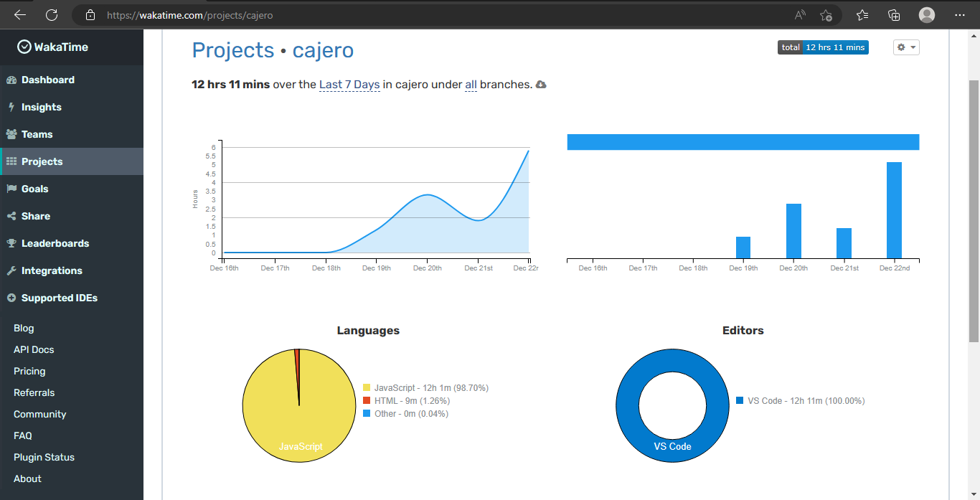The height and width of the screenshot is (500, 980).
Task: Open the browser profile avatar
Action: (927, 14)
